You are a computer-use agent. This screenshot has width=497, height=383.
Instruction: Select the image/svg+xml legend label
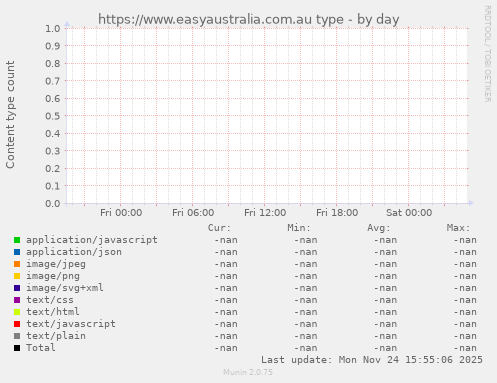pos(65,288)
